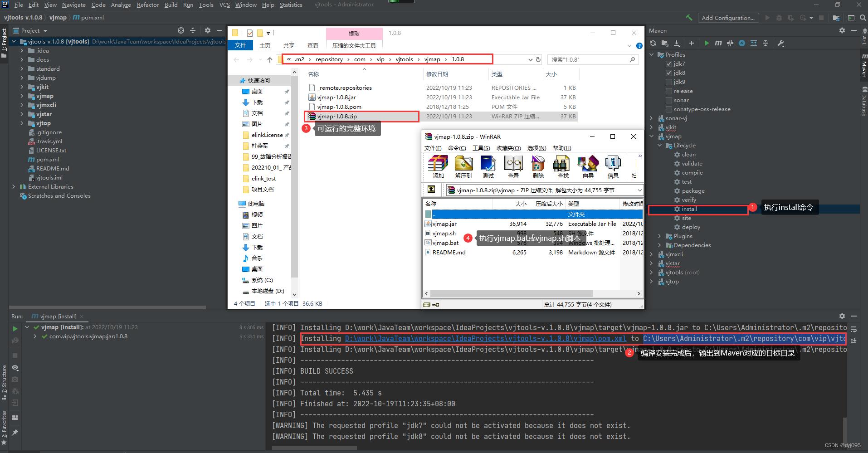The width and height of the screenshot is (868, 453).
Task: Expand com.vip.vjtools:vjmap:jar:1.0.8 run node
Action: [x=35, y=336]
